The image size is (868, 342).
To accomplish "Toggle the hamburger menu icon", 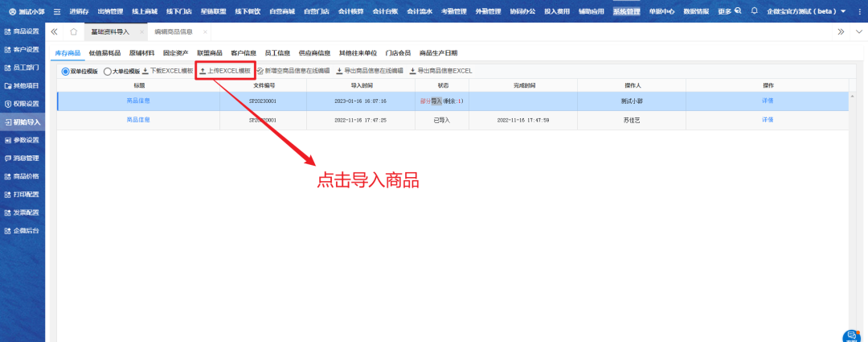I will [56, 11].
